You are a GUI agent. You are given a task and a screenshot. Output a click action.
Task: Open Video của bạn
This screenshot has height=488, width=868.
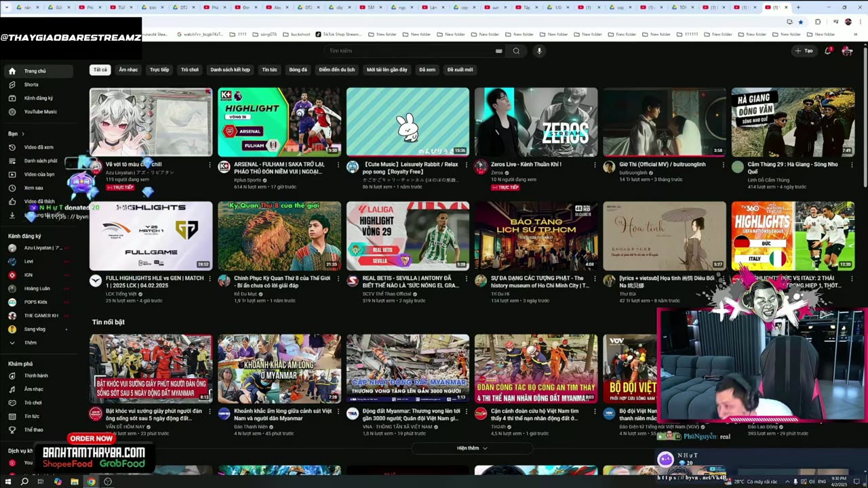click(38, 174)
